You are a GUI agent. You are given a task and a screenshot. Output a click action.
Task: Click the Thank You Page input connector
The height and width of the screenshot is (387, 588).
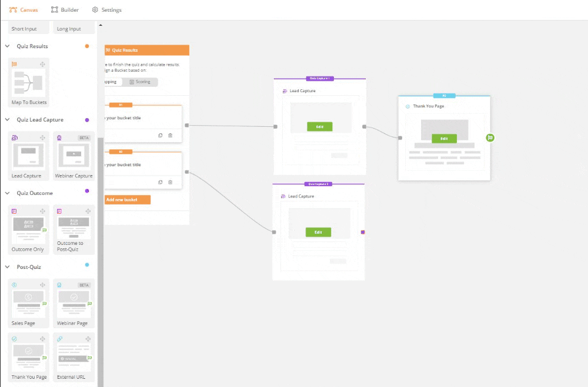400,138
